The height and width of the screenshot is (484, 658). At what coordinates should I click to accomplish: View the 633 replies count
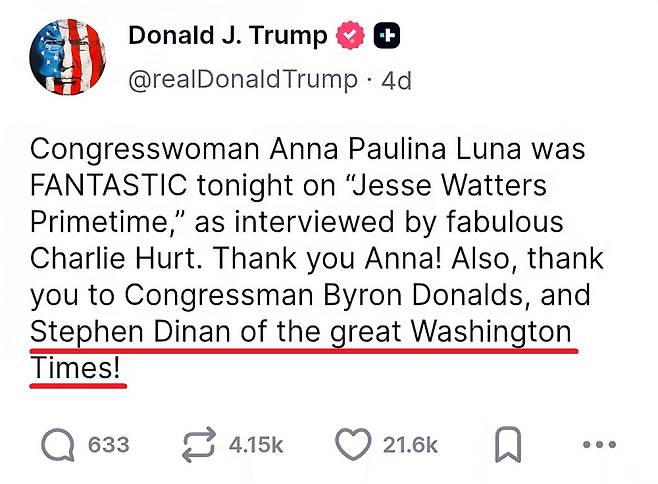coord(108,445)
